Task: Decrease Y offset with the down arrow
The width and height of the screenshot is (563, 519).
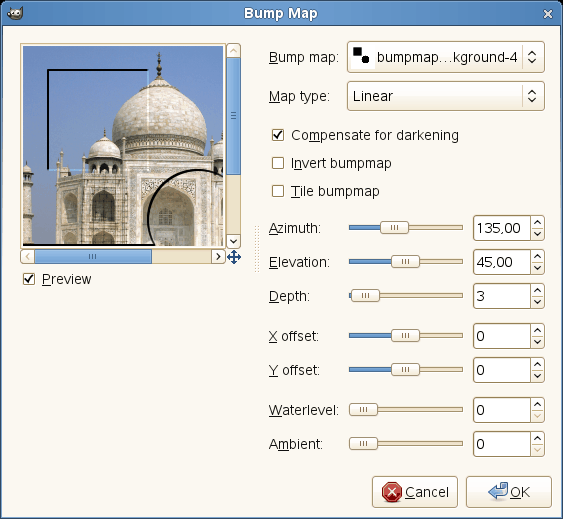Action: coord(537,376)
